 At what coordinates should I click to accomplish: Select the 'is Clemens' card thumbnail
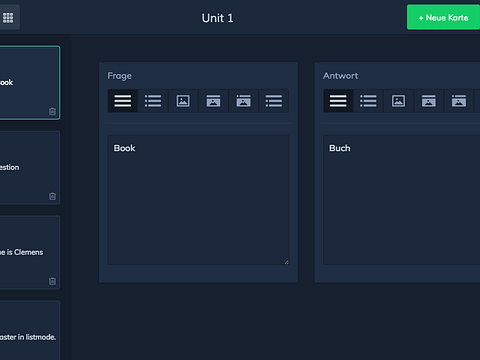(x=30, y=252)
